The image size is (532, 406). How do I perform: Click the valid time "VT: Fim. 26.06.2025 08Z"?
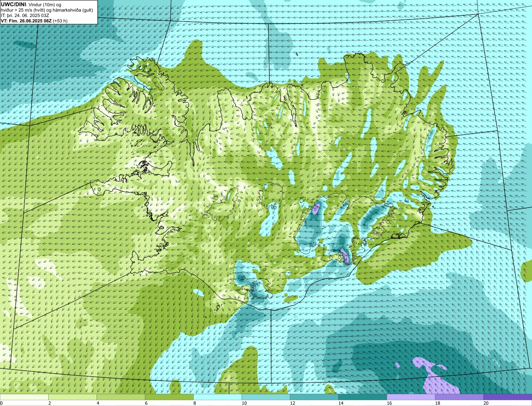(x=26, y=21)
